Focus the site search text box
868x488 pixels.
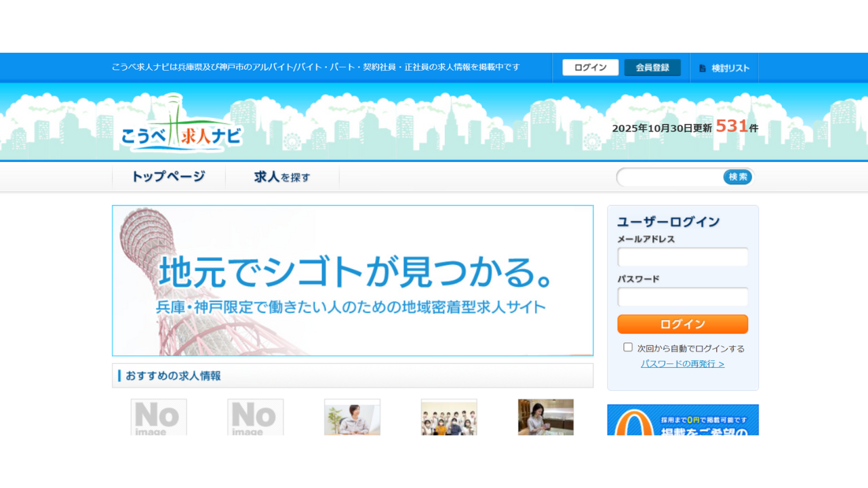click(x=670, y=177)
